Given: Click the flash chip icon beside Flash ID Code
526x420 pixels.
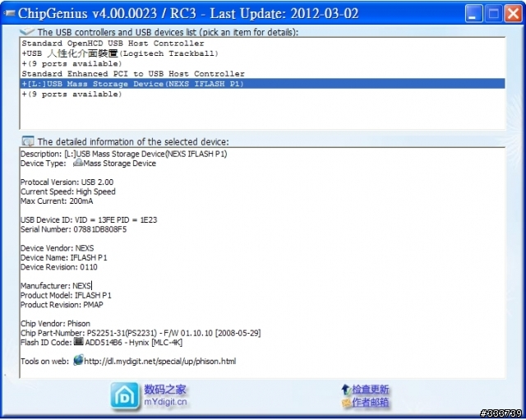Looking at the screenshot, I should tap(78, 341).
